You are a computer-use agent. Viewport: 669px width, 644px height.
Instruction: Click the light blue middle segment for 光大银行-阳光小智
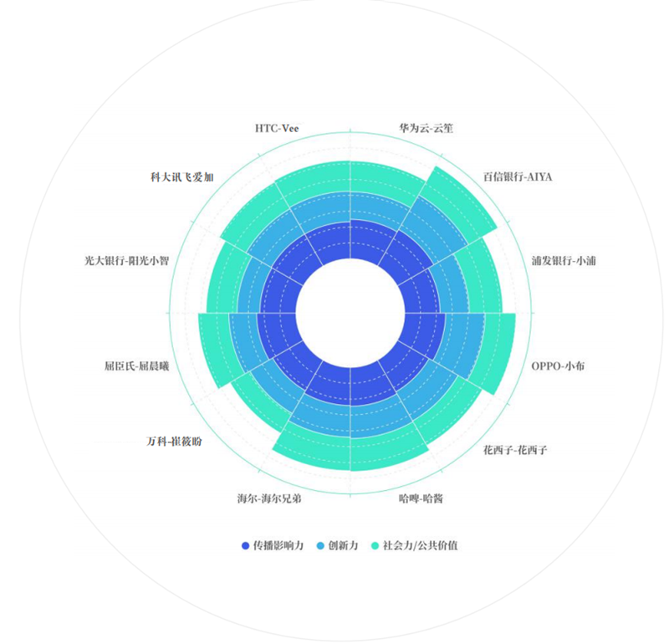(x=252, y=287)
